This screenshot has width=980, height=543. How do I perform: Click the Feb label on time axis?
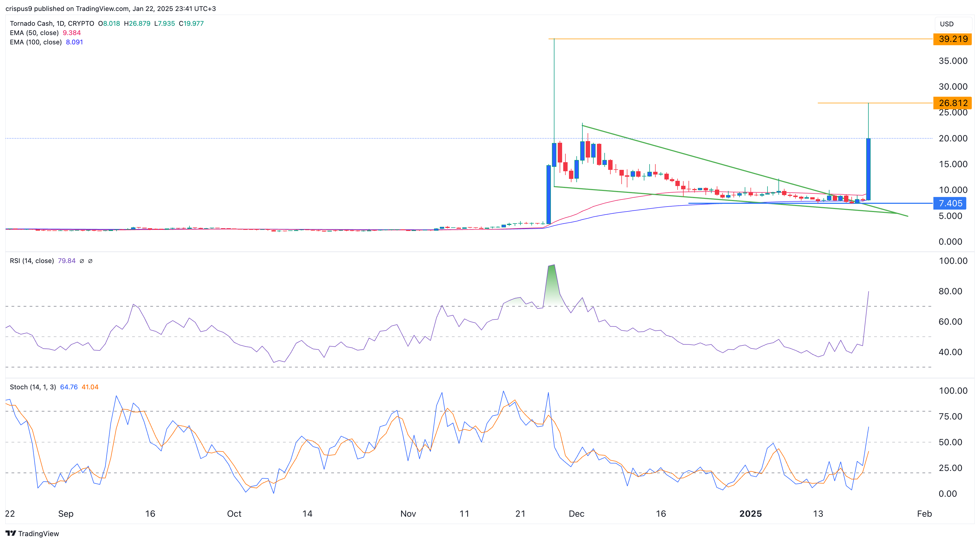(924, 514)
